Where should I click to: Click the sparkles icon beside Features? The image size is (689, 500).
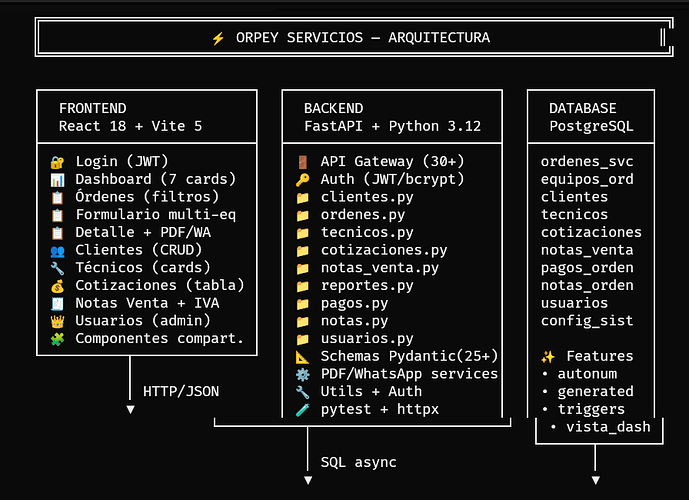coord(548,357)
